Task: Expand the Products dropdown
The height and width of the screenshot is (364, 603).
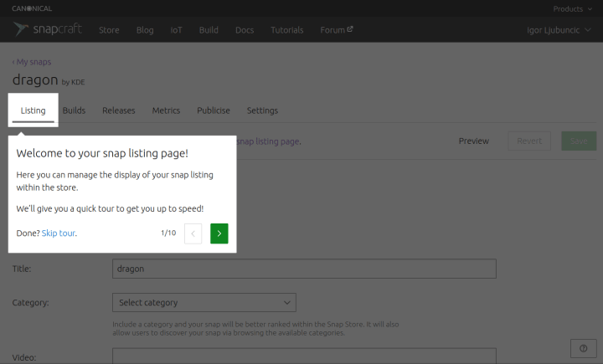Action: point(572,9)
